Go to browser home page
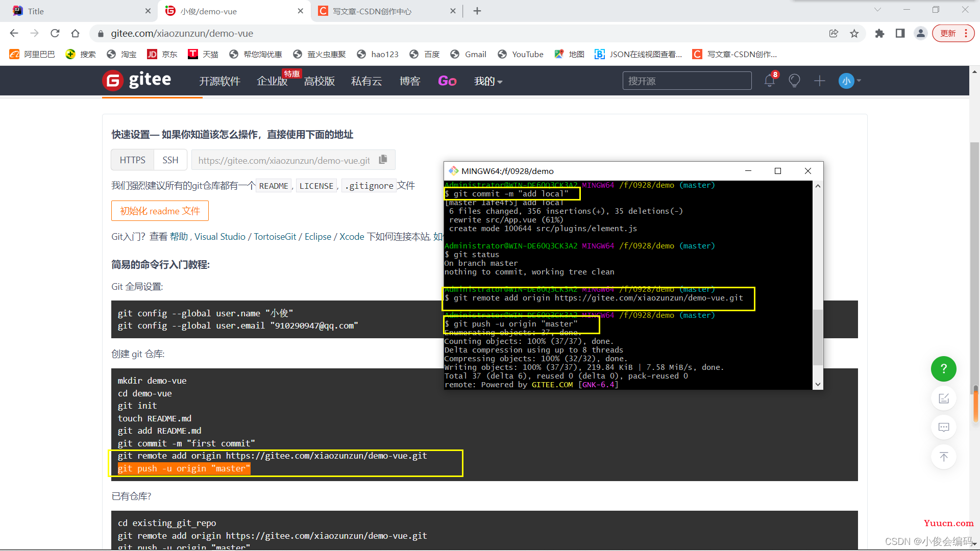The image size is (980, 551). click(x=75, y=33)
